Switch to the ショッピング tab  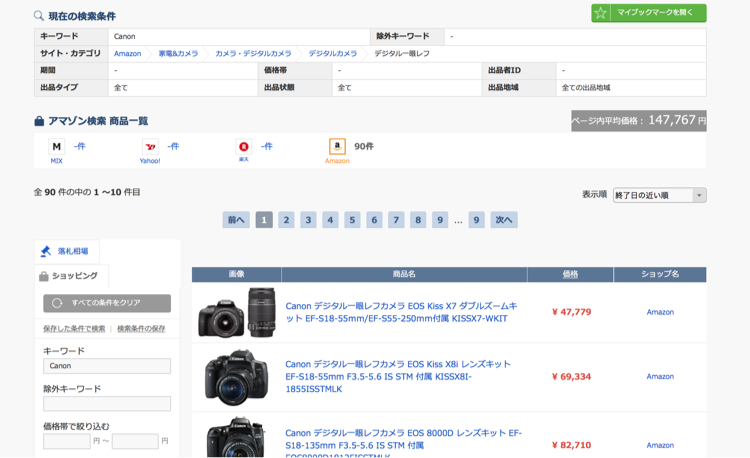click(x=74, y=276)
